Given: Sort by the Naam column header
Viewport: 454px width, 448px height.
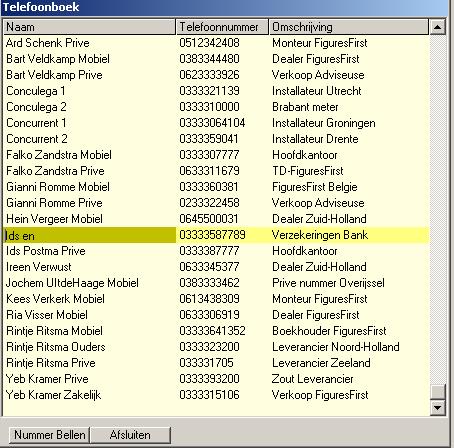Looking at the screenshot, I should (x=89, y=27).
